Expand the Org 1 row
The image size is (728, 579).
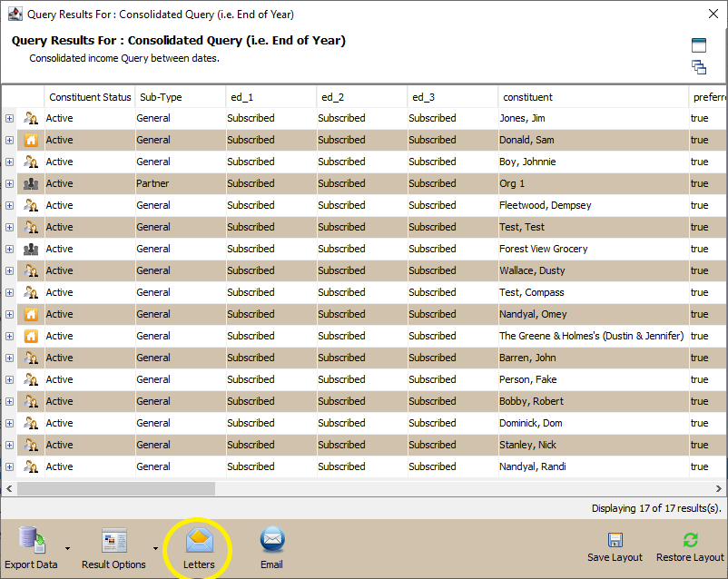(9, 184)
